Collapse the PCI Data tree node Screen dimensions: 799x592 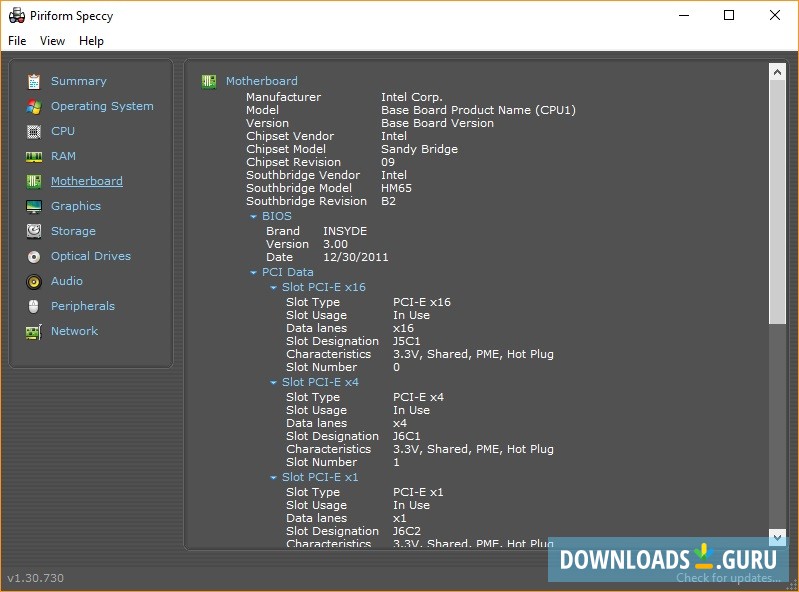point(253,273)
